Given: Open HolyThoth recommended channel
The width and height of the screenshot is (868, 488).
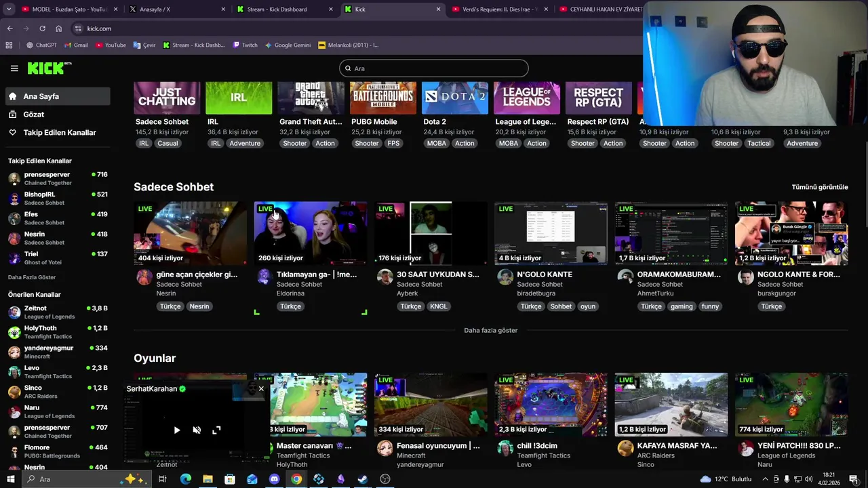Looking at the screenshot, I should coord(58,332).
